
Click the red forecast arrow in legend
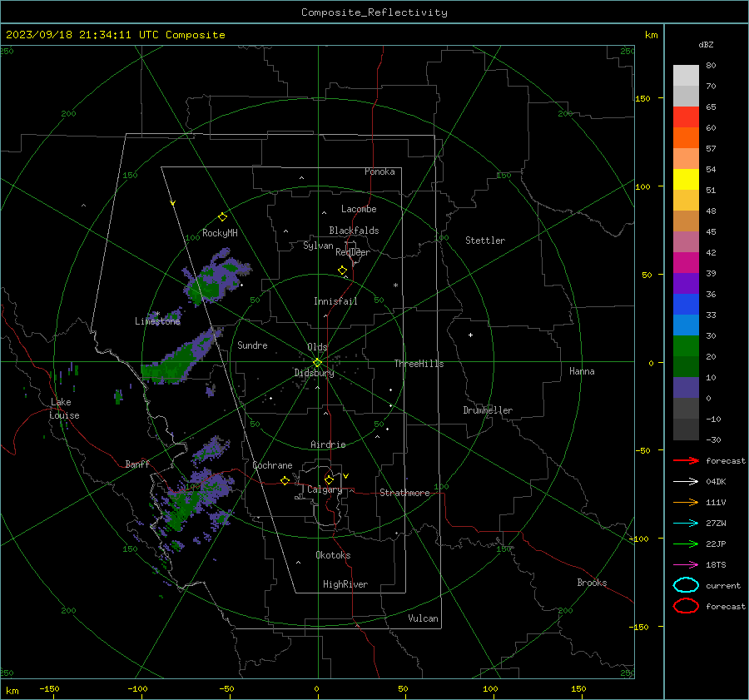(686, 460)
